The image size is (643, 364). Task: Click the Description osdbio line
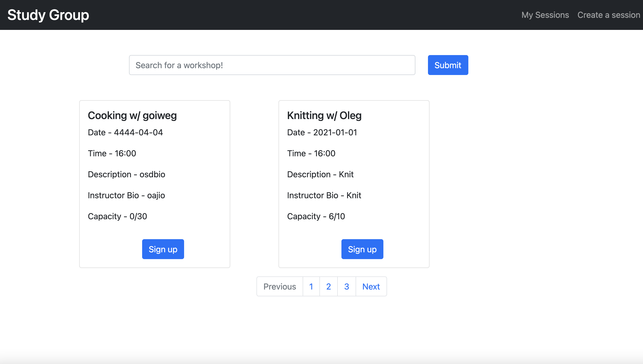(x=126, y=174)
